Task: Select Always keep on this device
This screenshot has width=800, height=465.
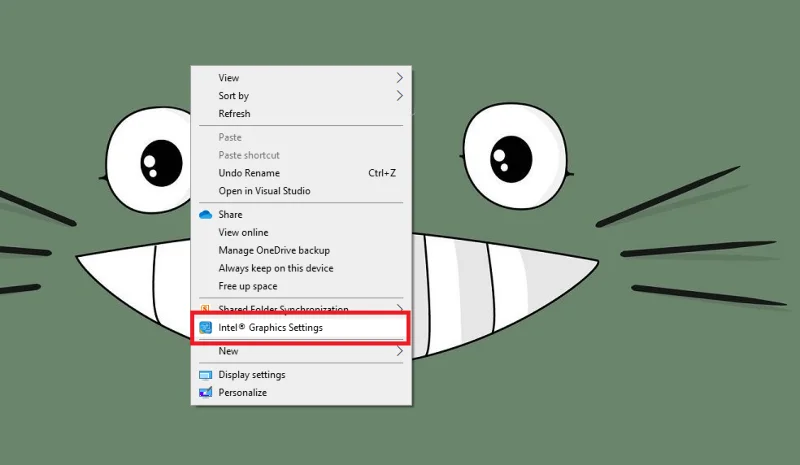Action: (x=301, y=268)
